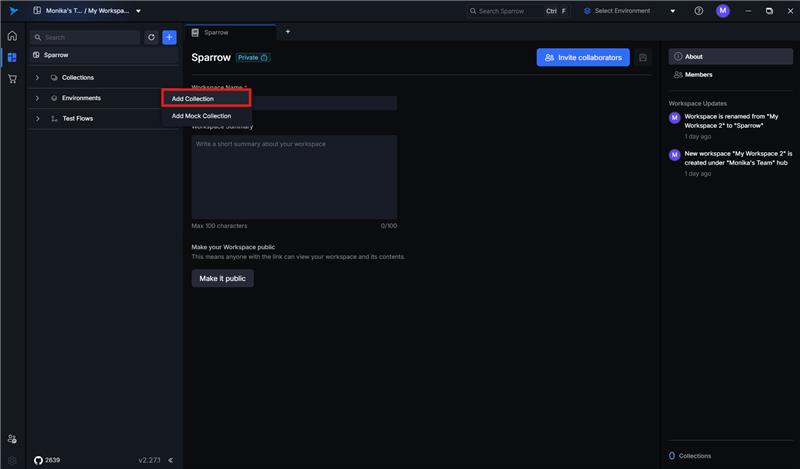Click the Test Flows label in sidebar
The image size is (800, 469).
coord(78,118)
